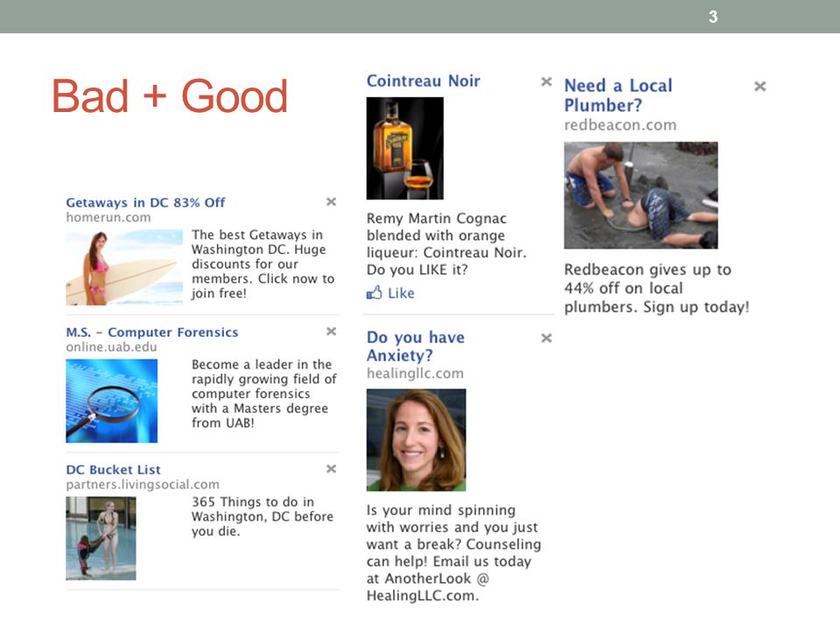Open the M.S. - Computer Forensics link

(x=152, y=332)
